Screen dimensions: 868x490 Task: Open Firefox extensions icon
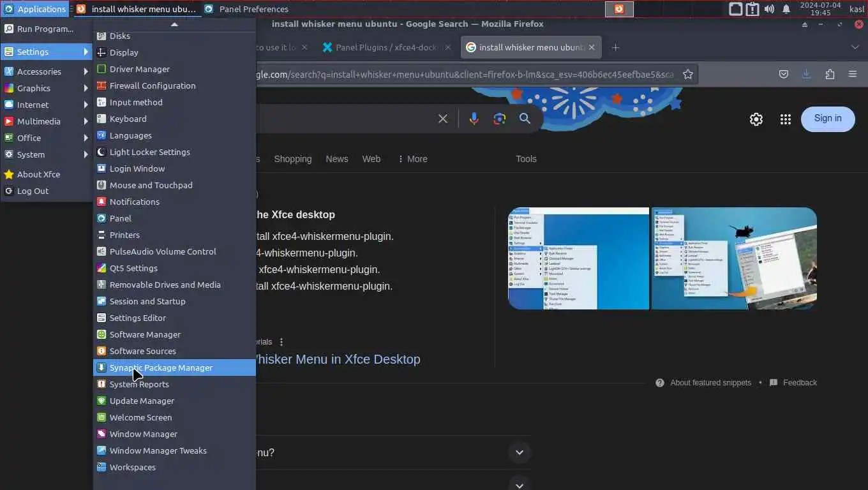tap(830, 74)
